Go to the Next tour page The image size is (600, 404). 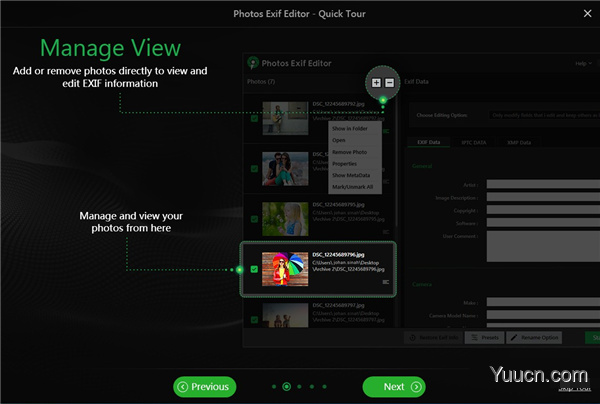click(x=394, y=387)
